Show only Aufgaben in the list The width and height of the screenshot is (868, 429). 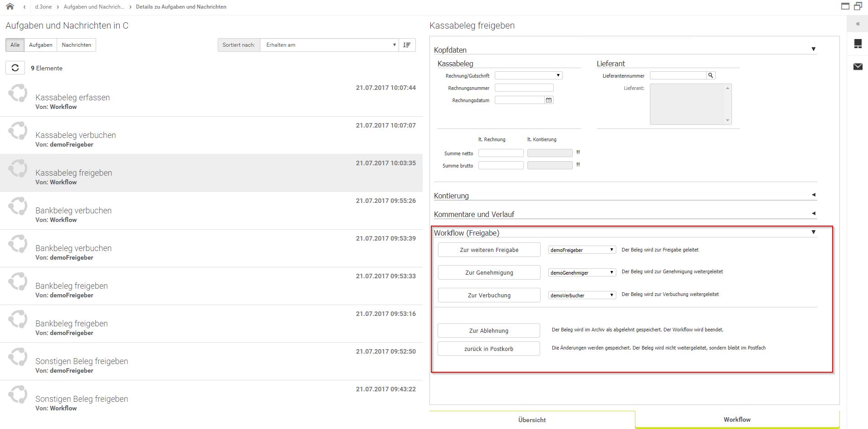pyautogui.click(x=40, y=45)
